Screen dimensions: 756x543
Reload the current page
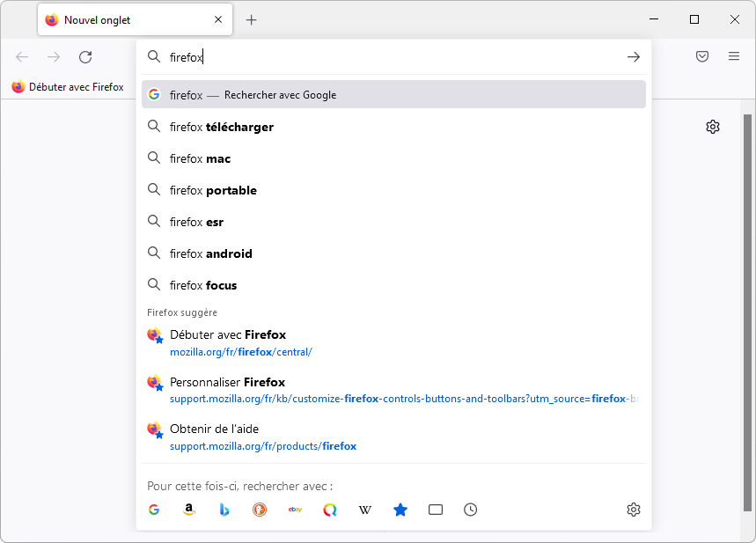(85, 57)
